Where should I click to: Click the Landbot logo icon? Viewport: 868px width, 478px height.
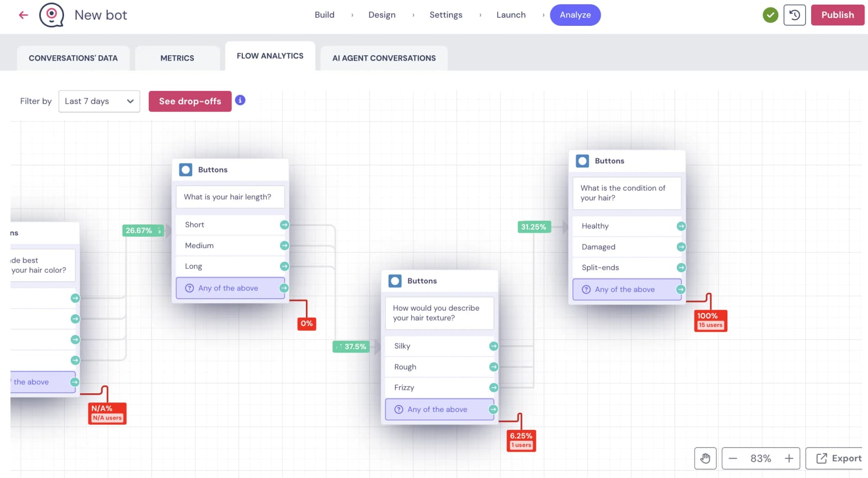[x=52, y=15]
